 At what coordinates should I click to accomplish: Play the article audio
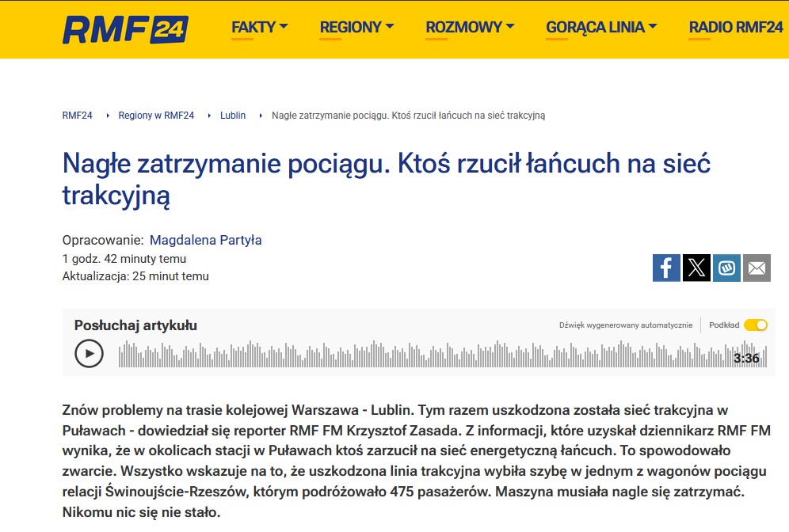pos(89,353)
